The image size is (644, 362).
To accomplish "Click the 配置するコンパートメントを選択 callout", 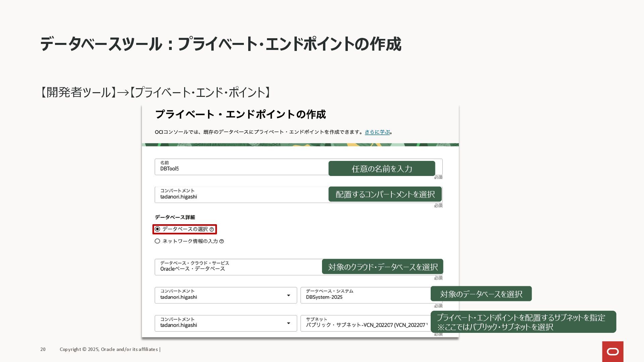I will 385,194.
